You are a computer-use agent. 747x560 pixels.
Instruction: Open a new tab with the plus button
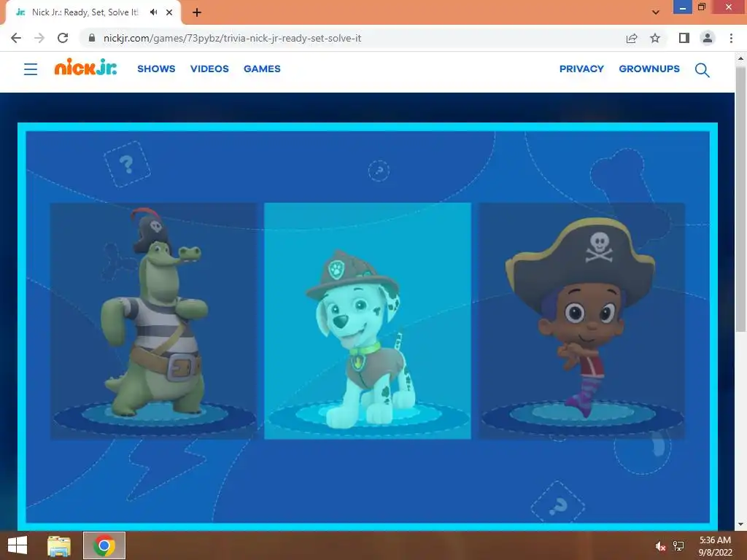(x=197, y=13)
